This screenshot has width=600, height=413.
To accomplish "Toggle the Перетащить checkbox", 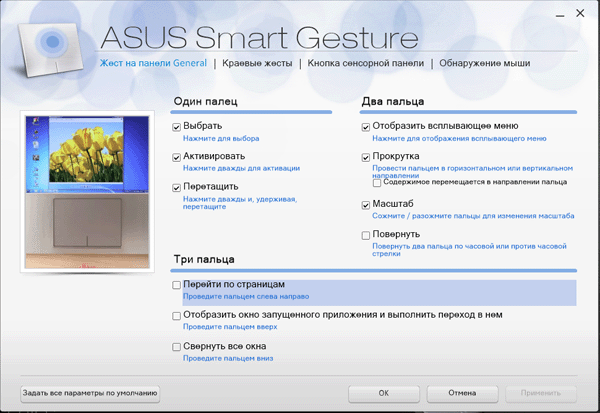I will (177, 187).
